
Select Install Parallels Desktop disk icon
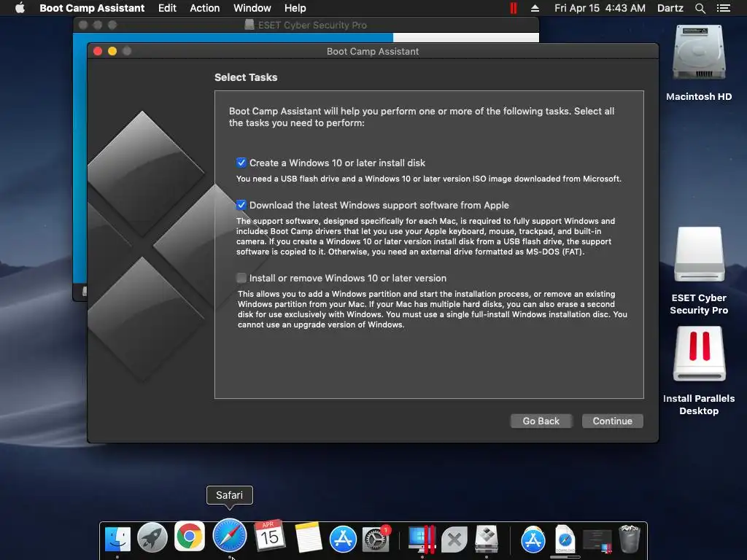tap(699, 354)
